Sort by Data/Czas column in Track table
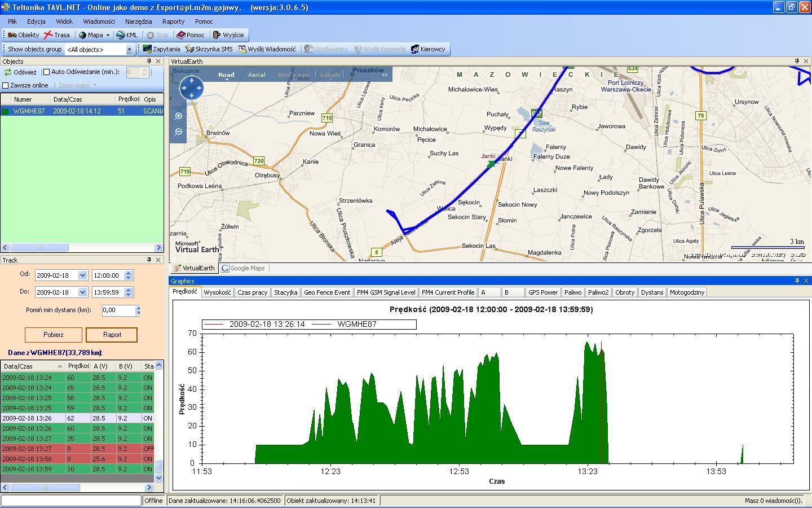The width and height of the screenshot is (812, 508). pyautogui.click(x=33, y=366)
